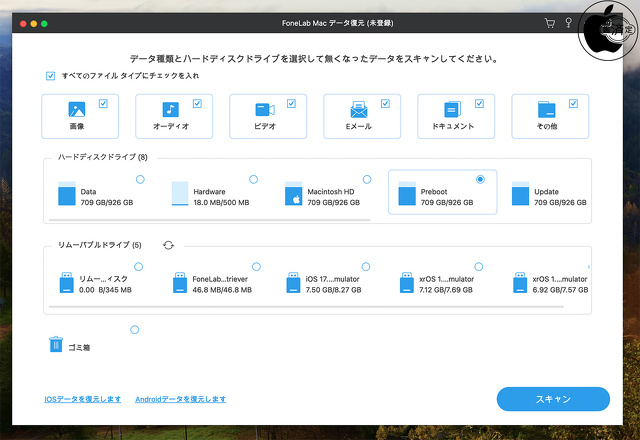Select the Eメール envelope icon

pos(359,109)
